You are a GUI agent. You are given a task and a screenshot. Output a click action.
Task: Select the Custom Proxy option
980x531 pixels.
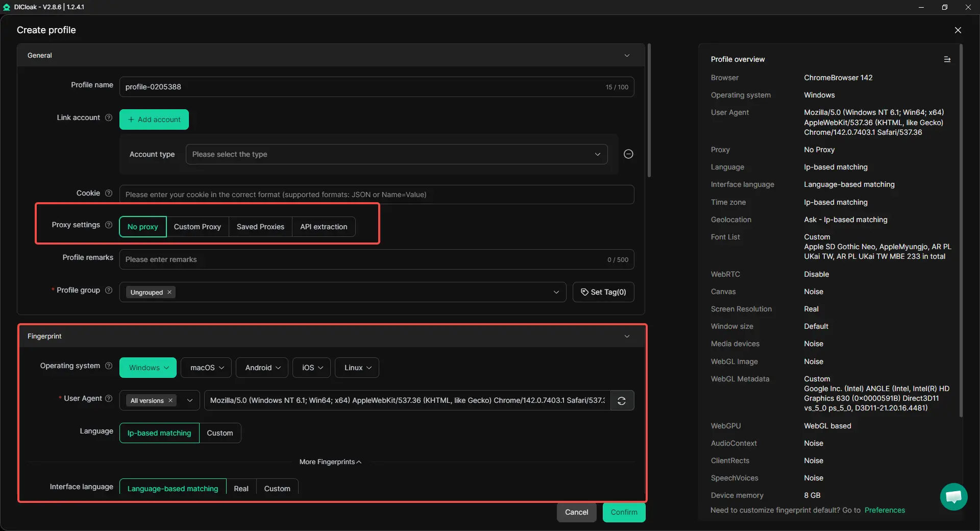pyautogui.click(x=197, y=227)
